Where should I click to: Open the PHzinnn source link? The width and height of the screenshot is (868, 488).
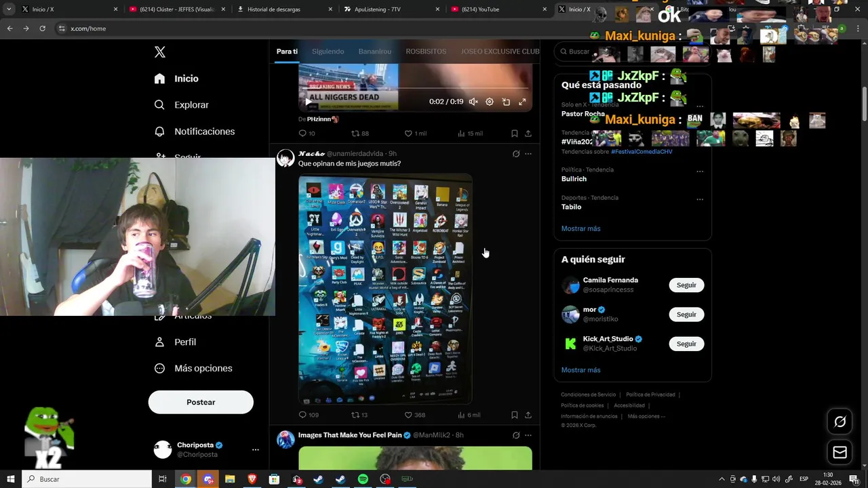pyautogui.click(x=323, y=119)
